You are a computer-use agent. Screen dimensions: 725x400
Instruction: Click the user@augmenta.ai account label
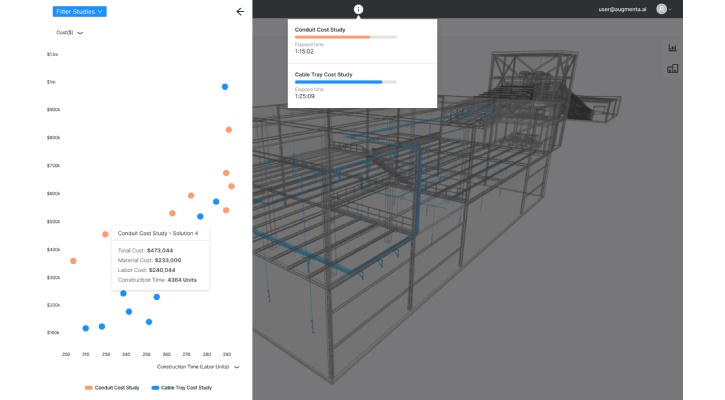coord(623,9)
